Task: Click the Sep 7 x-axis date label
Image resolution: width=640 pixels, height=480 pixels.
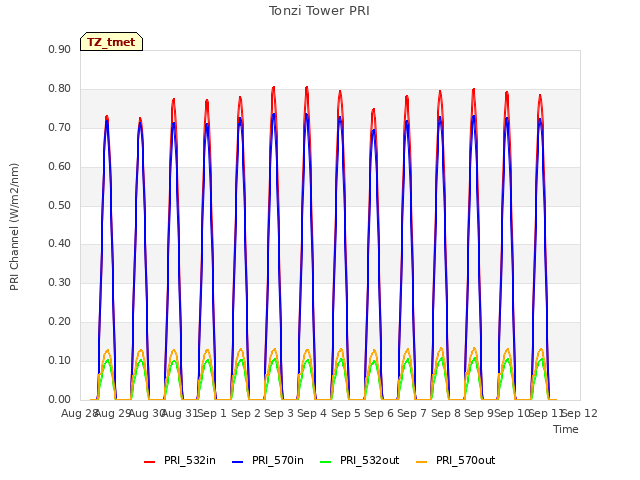Action: click(412, 413)
